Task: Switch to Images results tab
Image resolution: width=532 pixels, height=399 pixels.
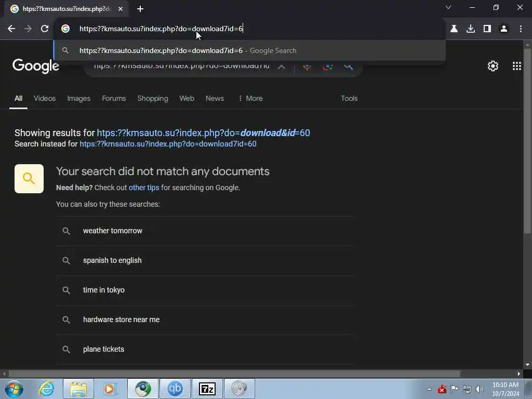Action: click(79, 98)
